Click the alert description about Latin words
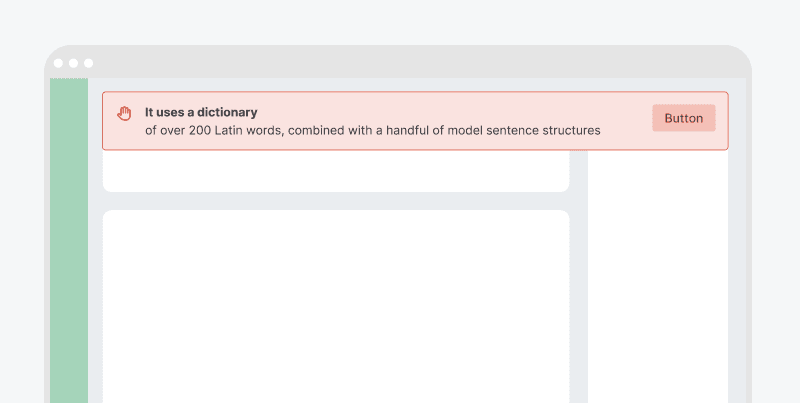 (372, 131)
